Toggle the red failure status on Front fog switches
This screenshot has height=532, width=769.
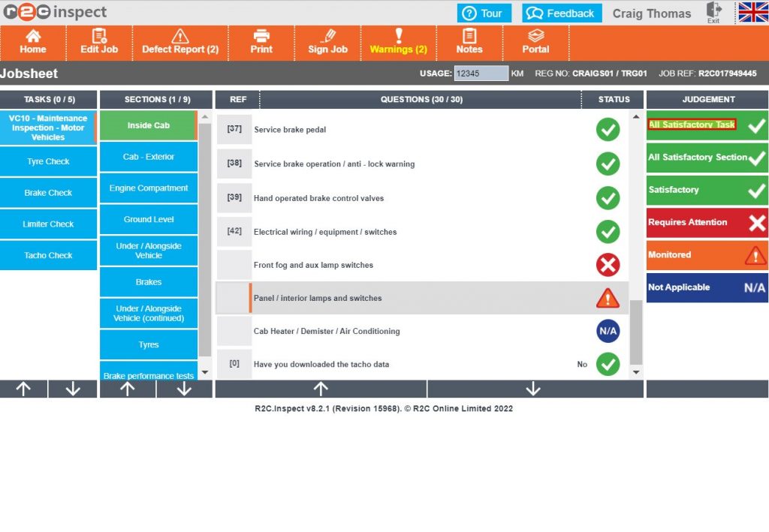pyautogui.click(x=608, y=265)
